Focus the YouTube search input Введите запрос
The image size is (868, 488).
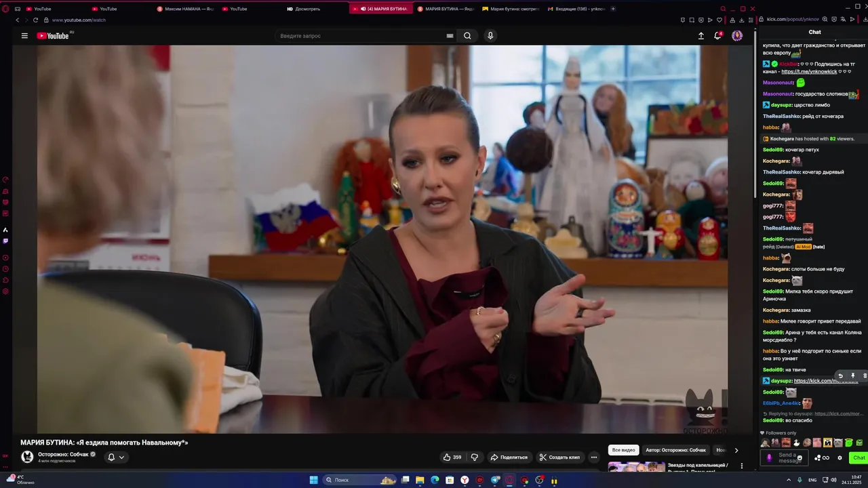[361, 36]
